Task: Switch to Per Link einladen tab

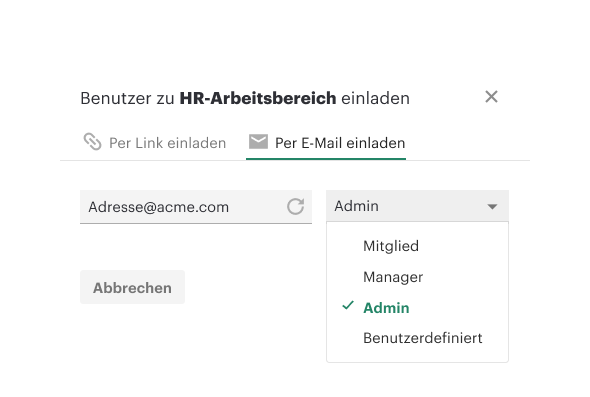Action: 155,143
